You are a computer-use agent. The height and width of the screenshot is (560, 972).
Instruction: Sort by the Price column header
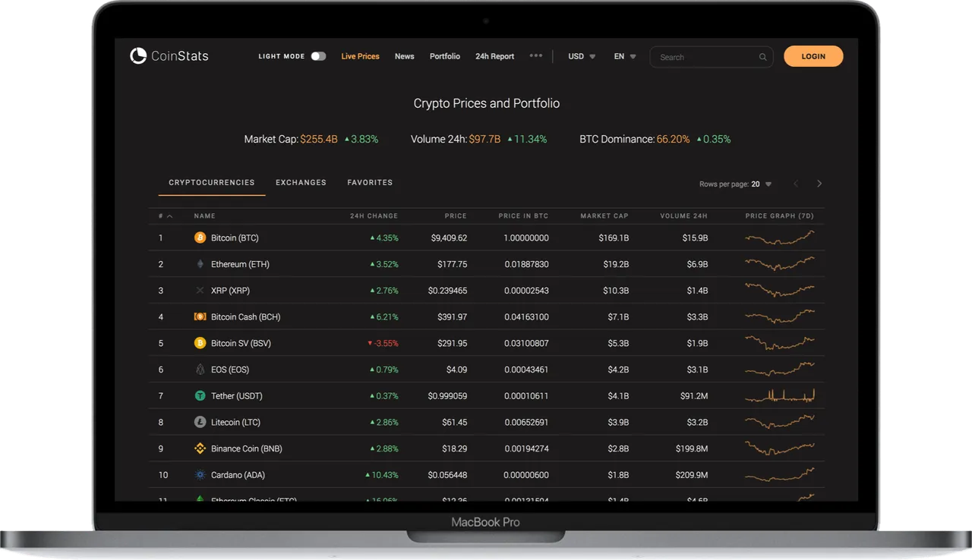[456, 216]
